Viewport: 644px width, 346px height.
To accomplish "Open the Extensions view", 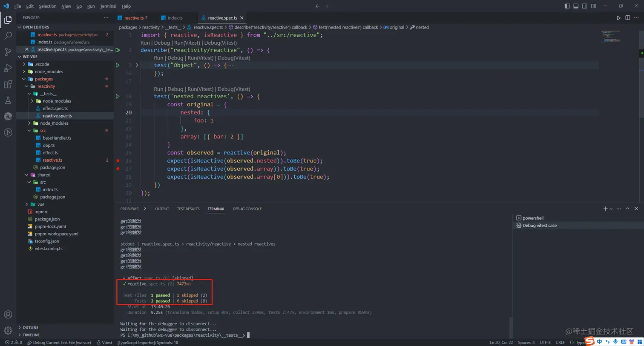I will [x=8, y=84].
